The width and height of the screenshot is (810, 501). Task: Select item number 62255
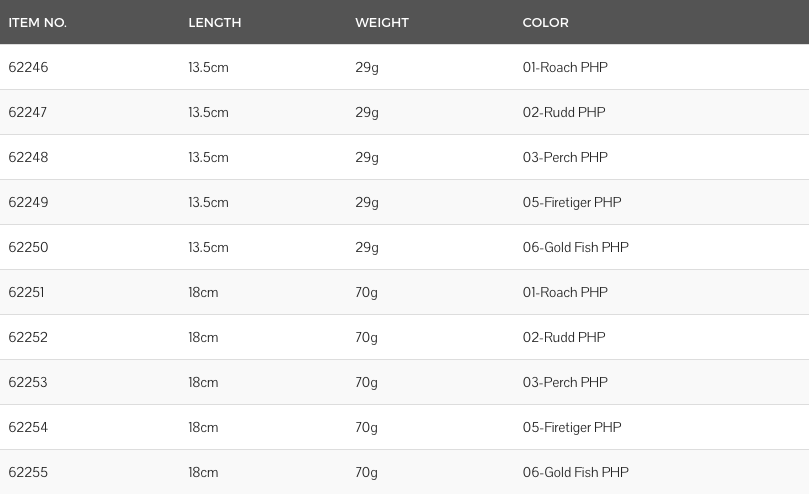tap(28, 472)
